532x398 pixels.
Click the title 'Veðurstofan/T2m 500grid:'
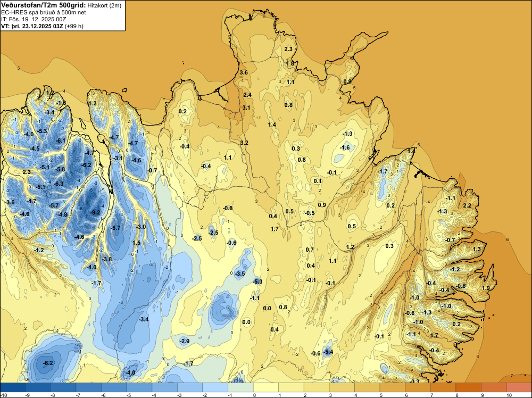[44, 5]
